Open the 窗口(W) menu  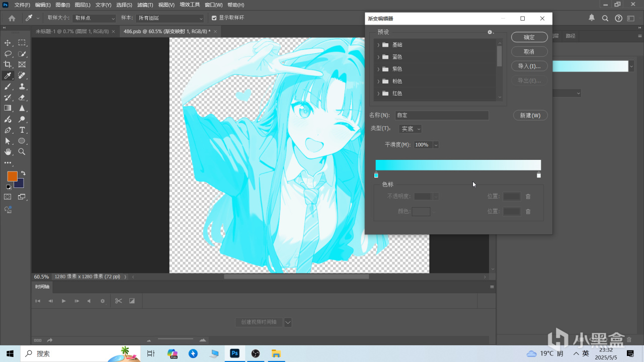(214, 5)
